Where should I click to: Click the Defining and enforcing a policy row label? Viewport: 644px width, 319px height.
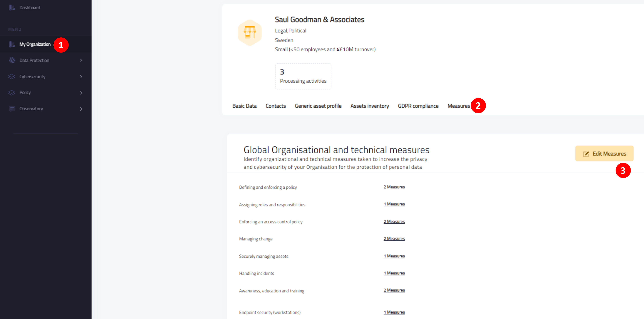268,187
